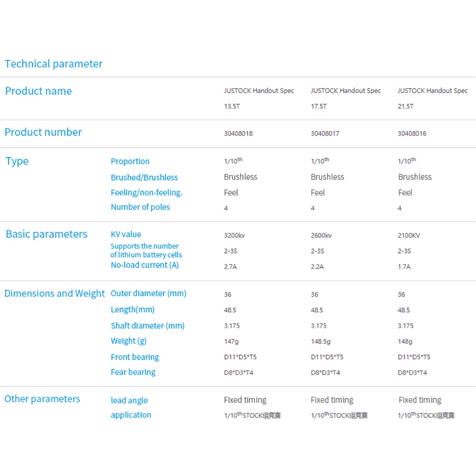
Task: Select product number 30408018
Action: click(238, 134)
